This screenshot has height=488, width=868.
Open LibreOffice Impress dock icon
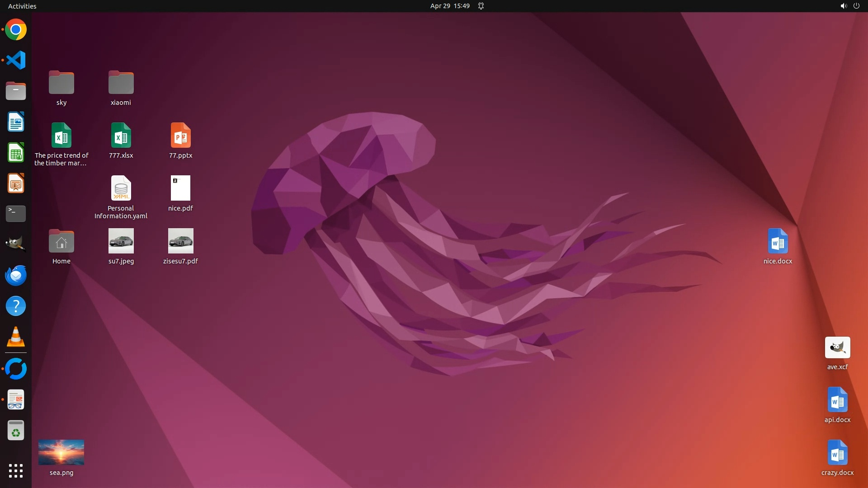click(x=16, y=183)
